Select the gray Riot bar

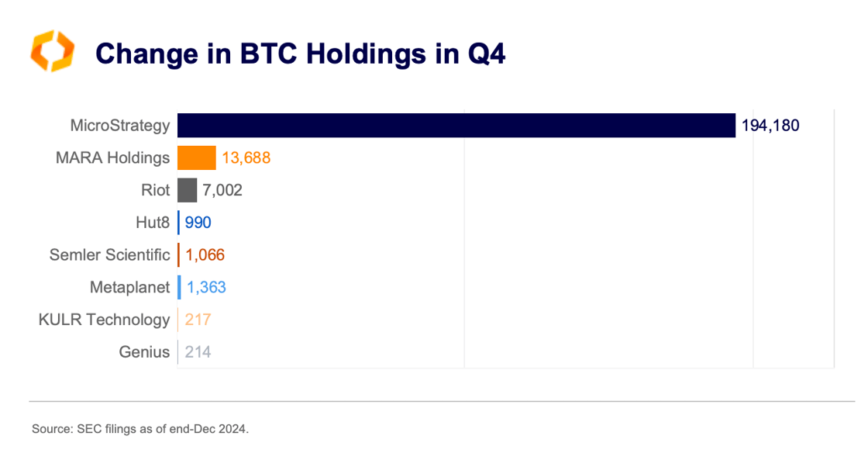point(187,190)
